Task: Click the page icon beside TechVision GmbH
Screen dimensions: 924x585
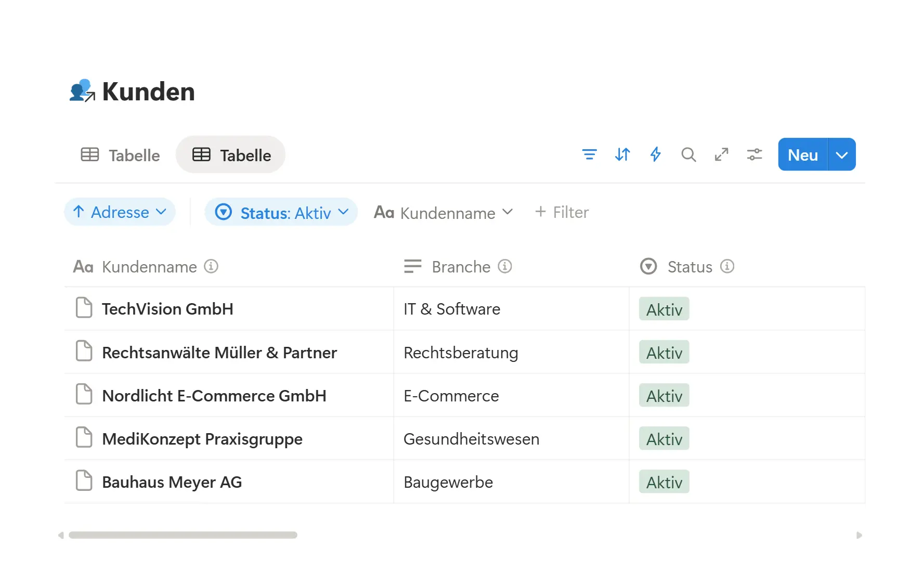Action: pyautogui.click(x=84, y=308)
